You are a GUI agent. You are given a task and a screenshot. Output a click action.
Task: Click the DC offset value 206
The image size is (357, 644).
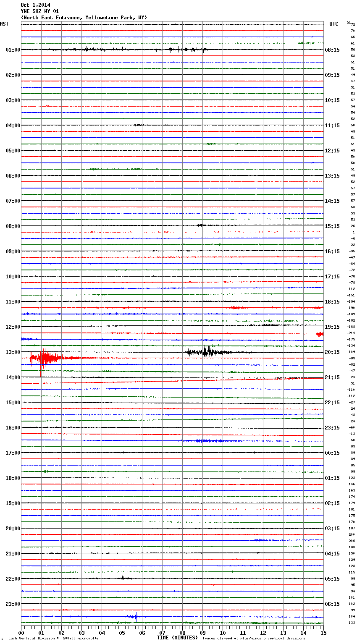click(x=352, y=541)
